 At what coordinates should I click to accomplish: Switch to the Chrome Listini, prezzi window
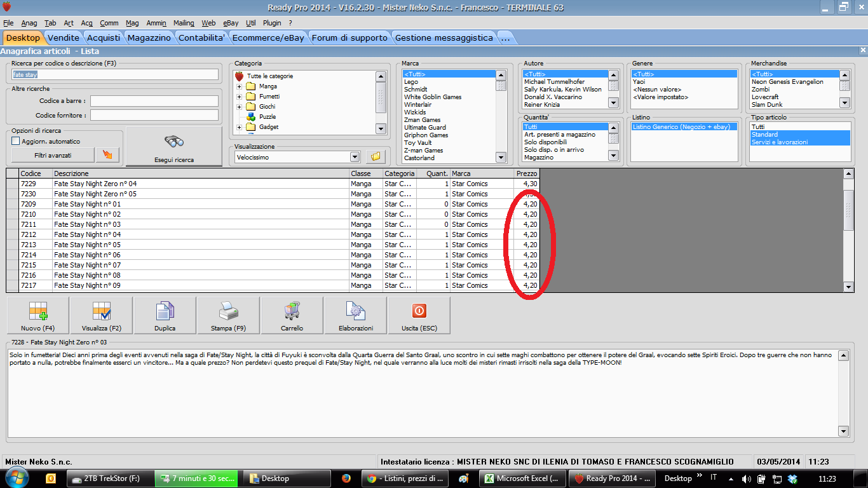[x=405, y=478]
